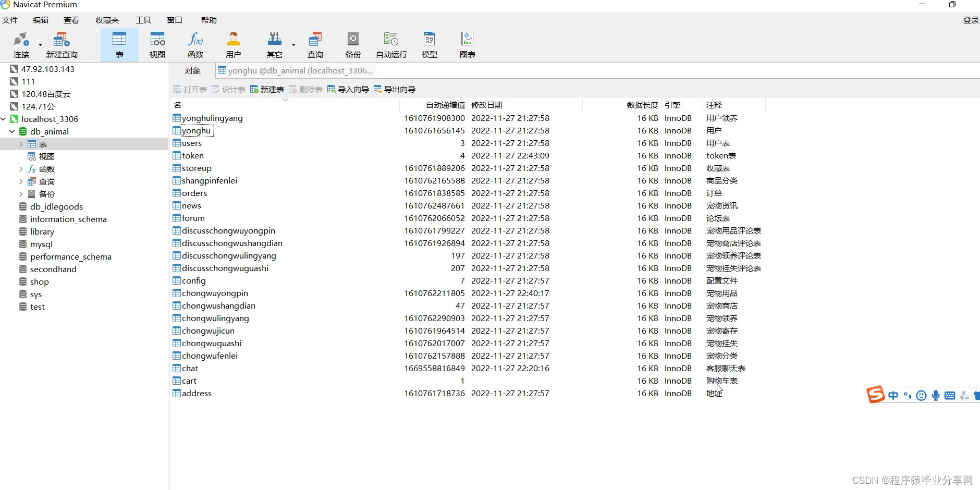
Task: Click the 导出向导 (Export Wizard) button
Action: 395,90
